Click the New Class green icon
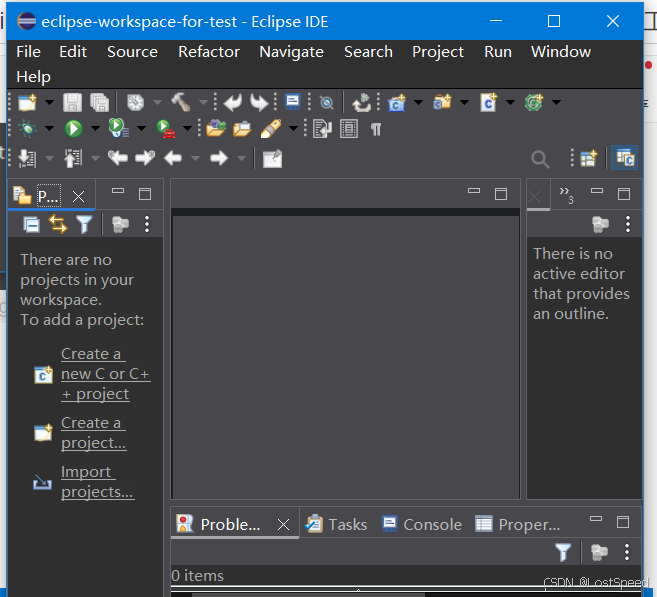Image resolution: width=657 pixels, height=597 pixels. pos(534,103)
